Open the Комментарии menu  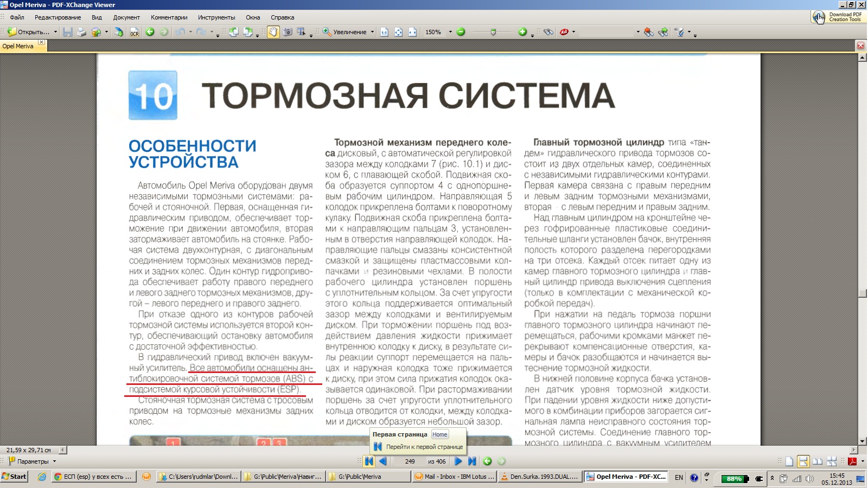click(x=169, y=17)
